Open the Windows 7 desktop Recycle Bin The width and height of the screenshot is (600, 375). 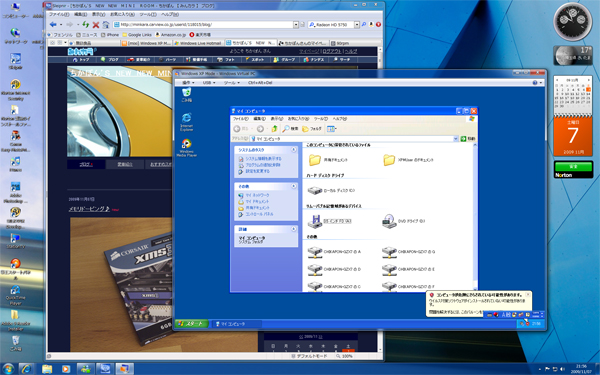(x=15, y=343)
